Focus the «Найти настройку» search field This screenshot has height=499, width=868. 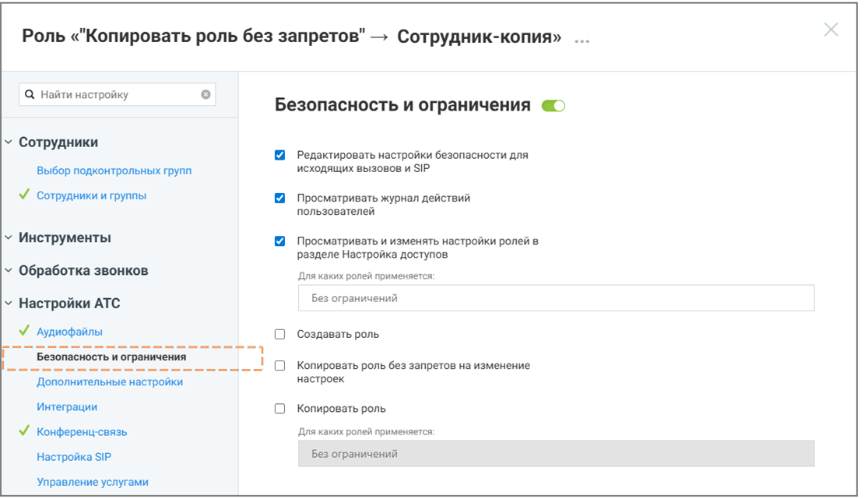coord(118,95)
